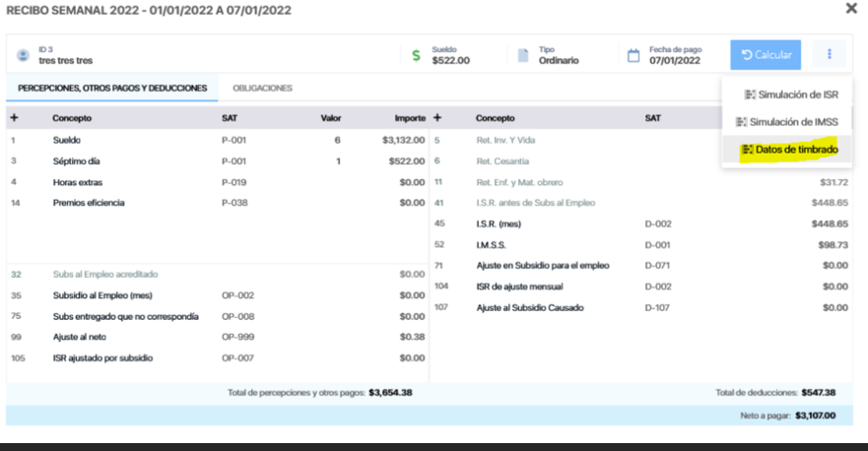Click the green dollar Sueldo icon

click(x=417, y=55)
